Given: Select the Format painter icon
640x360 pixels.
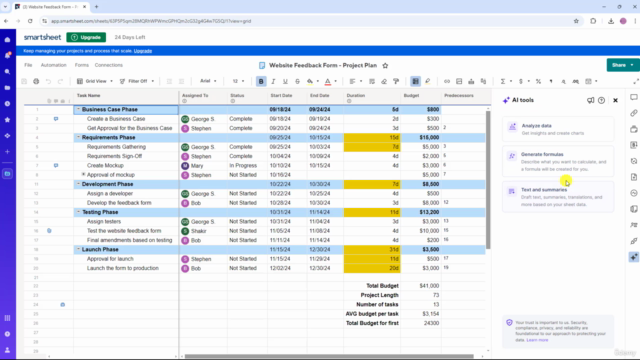Looking at the screenshot, I should pyautogui.click(x=396, y=81).
